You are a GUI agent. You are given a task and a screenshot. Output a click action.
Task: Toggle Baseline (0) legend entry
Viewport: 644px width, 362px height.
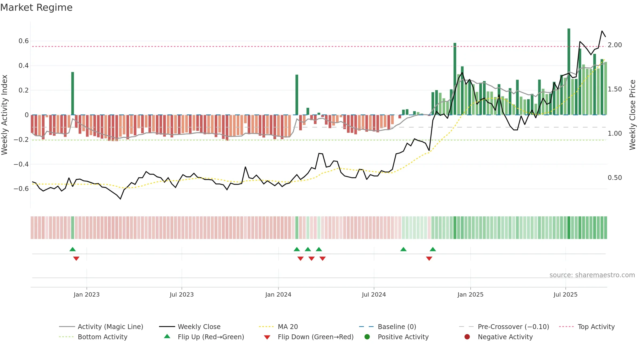(x=387, y=327)
